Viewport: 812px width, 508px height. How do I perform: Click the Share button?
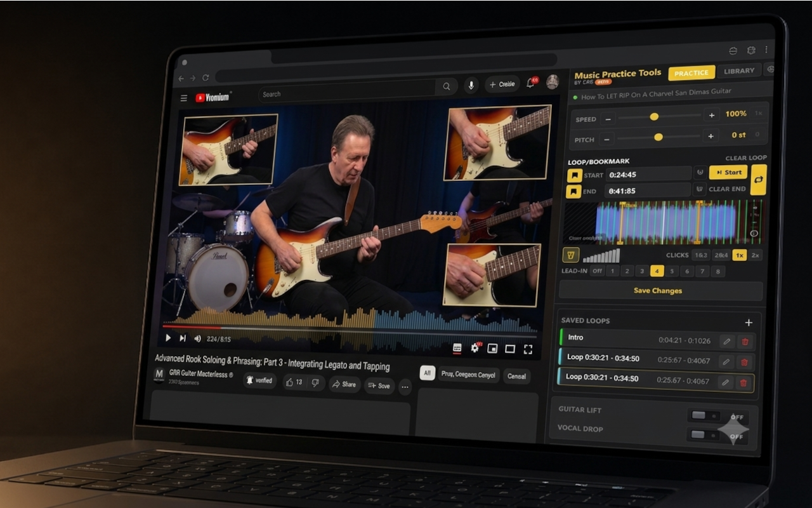pos(345,384)
